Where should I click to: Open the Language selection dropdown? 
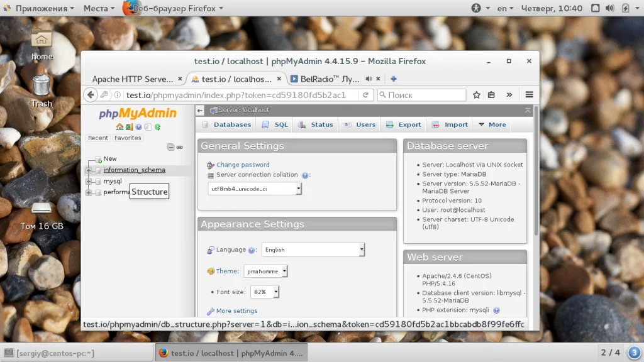(x=313, y=250)
